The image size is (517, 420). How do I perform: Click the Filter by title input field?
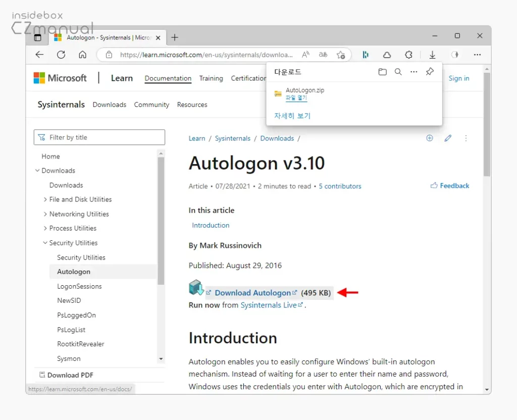[99, 137]
